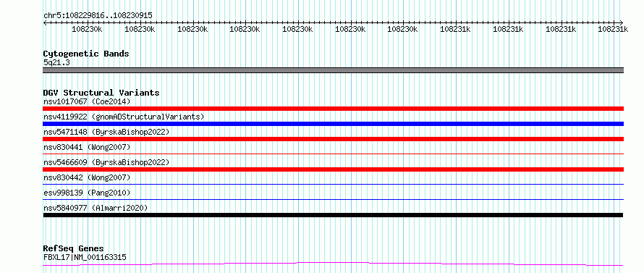Open the RefSeq Genes track heading
This screenshot has width=644, height=273.
pos(73,248)
